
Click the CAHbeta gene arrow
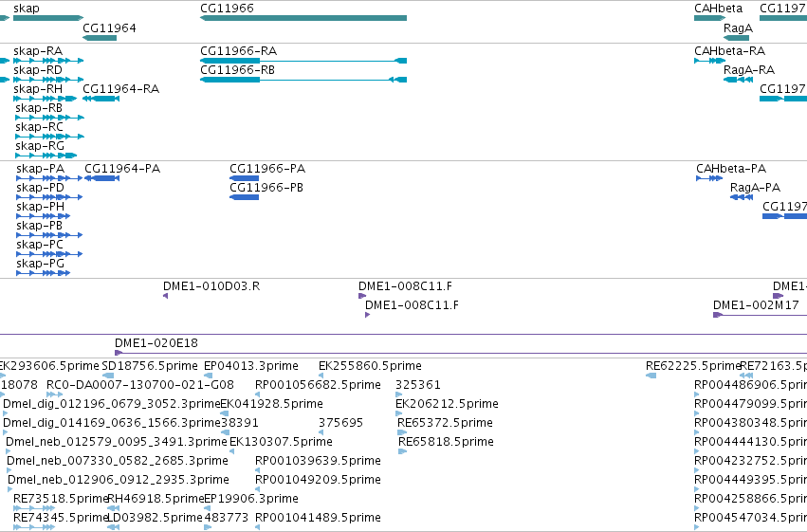(709, 18)
